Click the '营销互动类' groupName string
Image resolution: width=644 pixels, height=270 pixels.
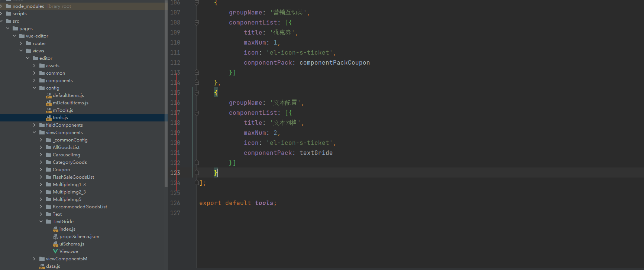coord(288,13)
